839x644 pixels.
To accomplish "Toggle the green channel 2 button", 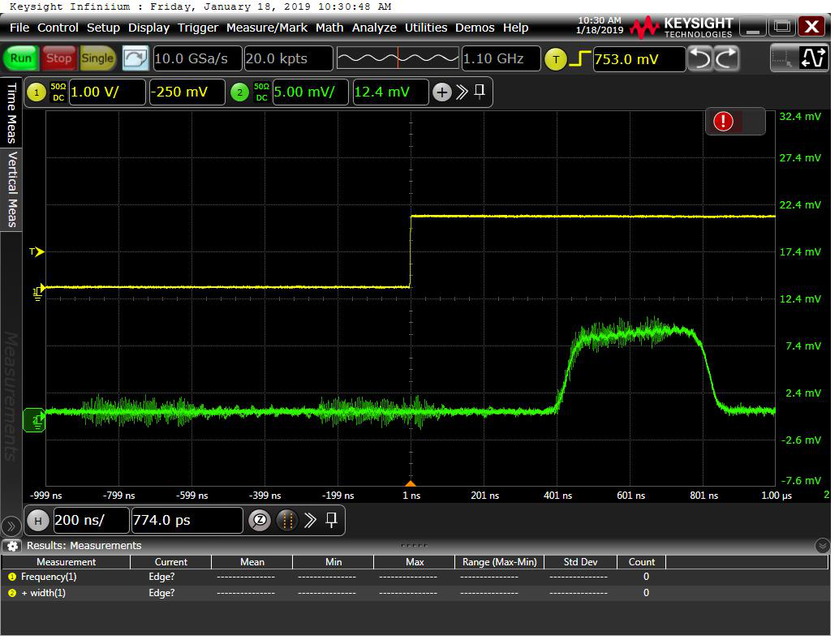I will tap(239, 92).
